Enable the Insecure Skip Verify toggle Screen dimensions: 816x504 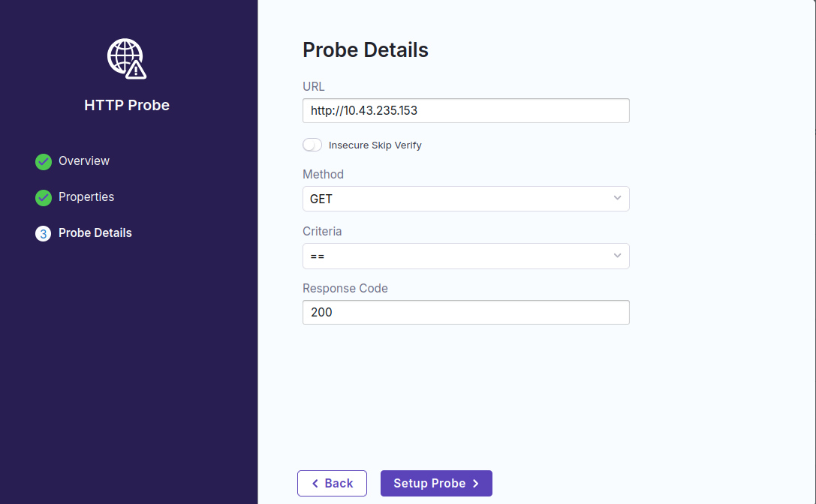pyautogui.click(x=312, y=145)
